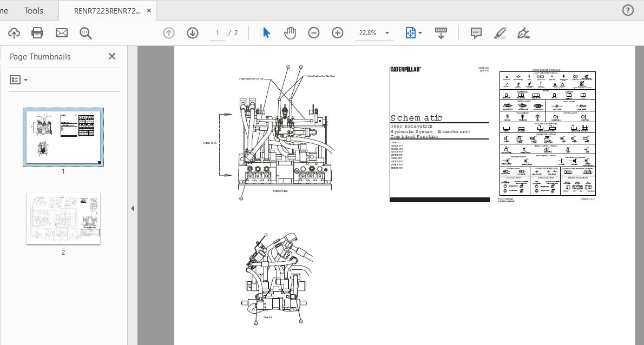644x345 pixels.
Task: Close the RENR7223 document tab
Action: pos(150,10)
